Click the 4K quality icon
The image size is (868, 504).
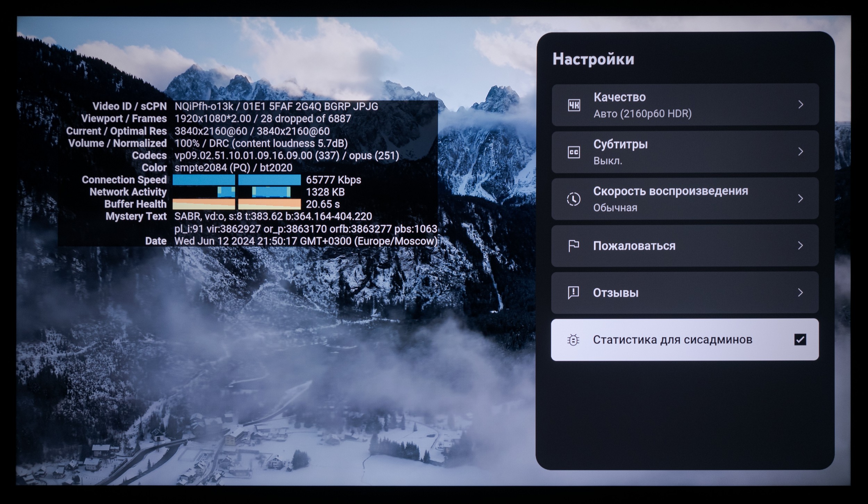coord(574,105)
